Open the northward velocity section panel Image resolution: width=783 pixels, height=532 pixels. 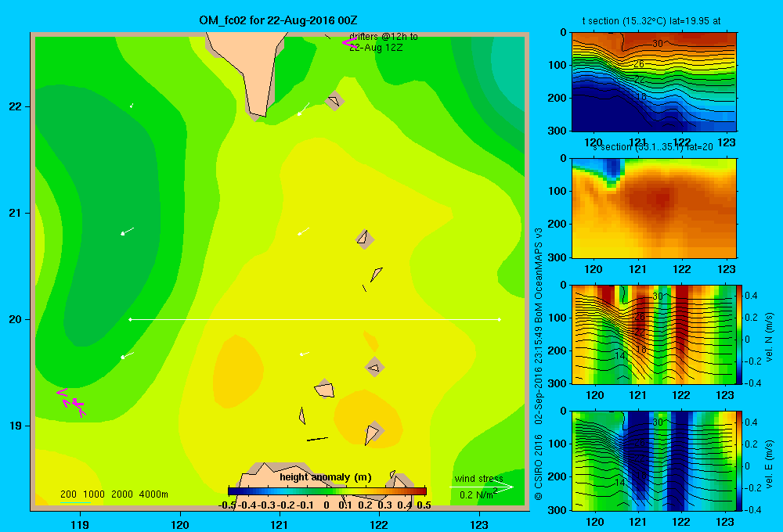(654, 334)
